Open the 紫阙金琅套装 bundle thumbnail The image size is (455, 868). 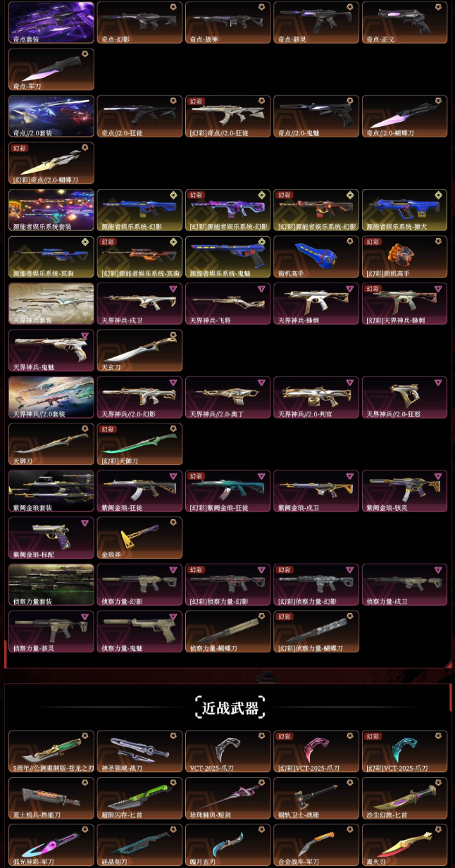[51, 491]
